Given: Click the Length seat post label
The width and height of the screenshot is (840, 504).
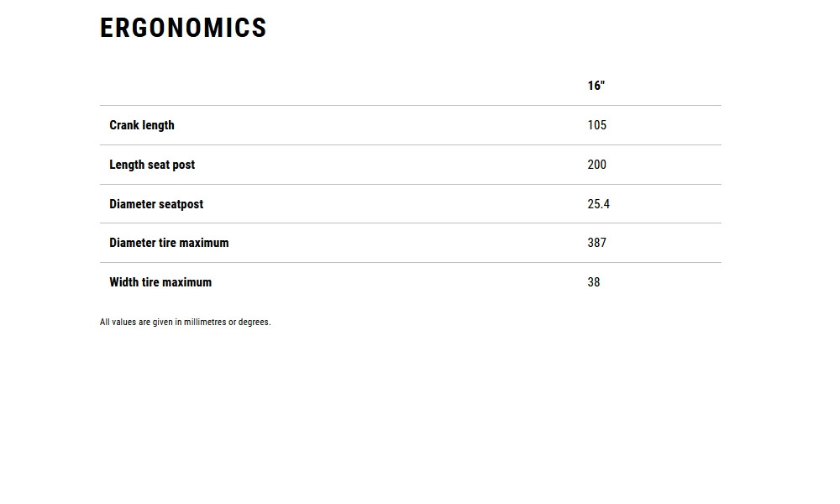Looking at the screenshot, I should [x=152, y=165].
